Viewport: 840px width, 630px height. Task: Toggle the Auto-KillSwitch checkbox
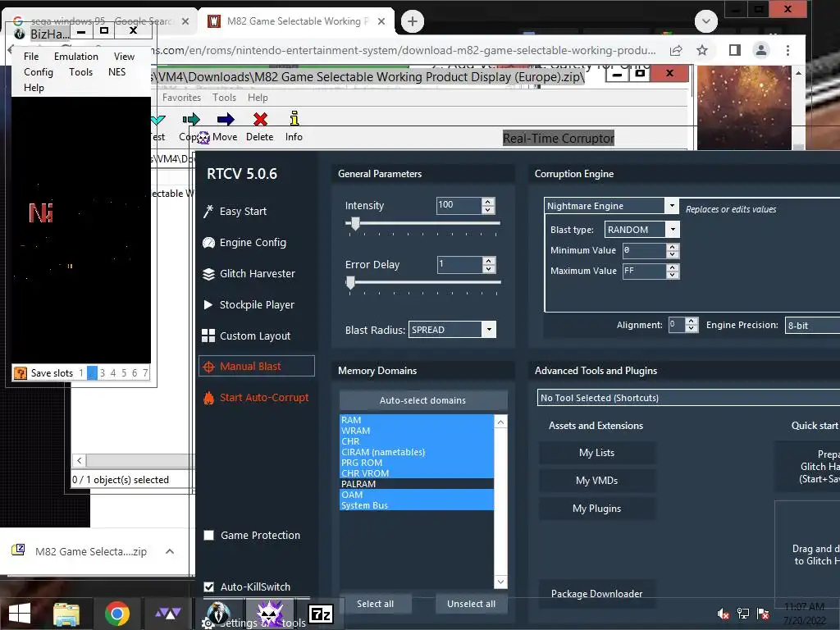pyautogui.click(x=209, y=587)
